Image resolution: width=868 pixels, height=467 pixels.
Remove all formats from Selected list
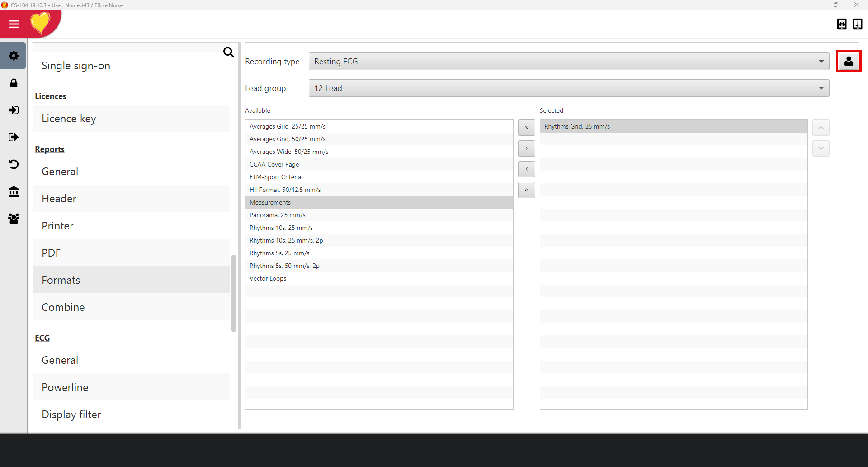[x=526, y=190]
